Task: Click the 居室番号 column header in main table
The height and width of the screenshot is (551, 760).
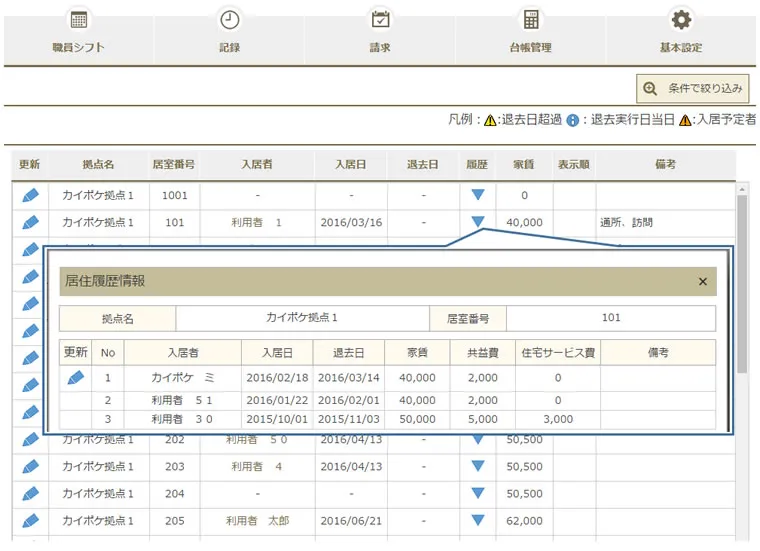Action: tap(174, 164)
